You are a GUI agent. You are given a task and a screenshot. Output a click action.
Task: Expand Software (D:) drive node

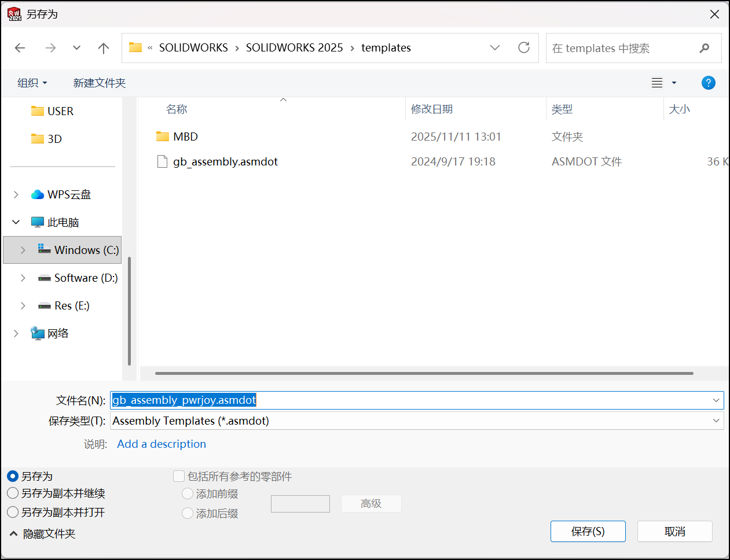(x=23, y=278)
